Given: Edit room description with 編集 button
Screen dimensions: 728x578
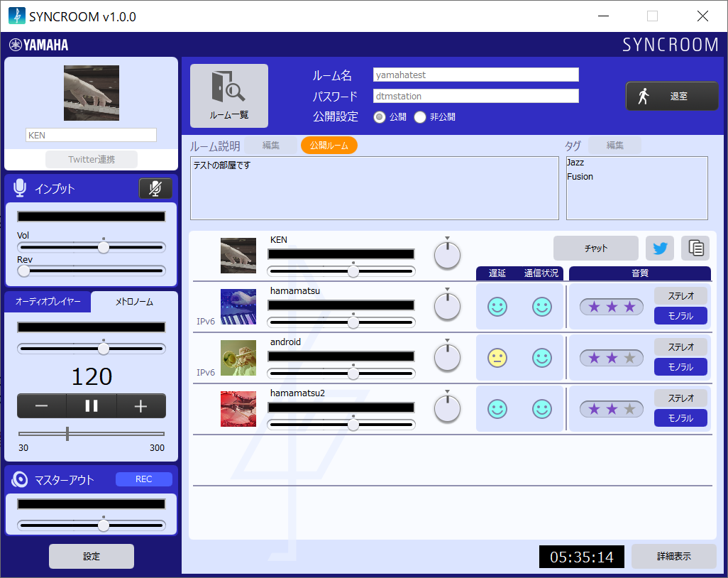Looking at the screenshot, I should pyautogui.click(x=270, y=146).
